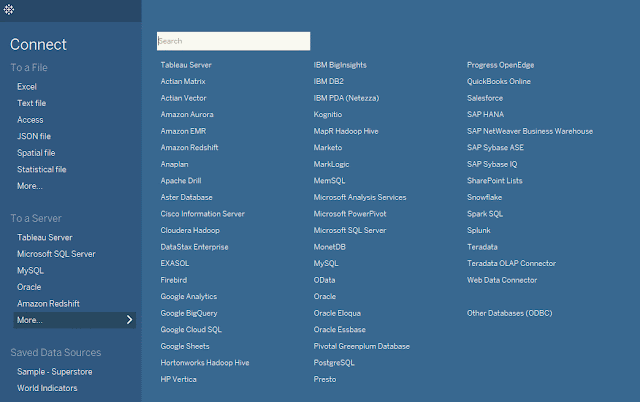Pick the Statistical file connector
This screenshot has width=640, height=402.
tap(42, 169)
